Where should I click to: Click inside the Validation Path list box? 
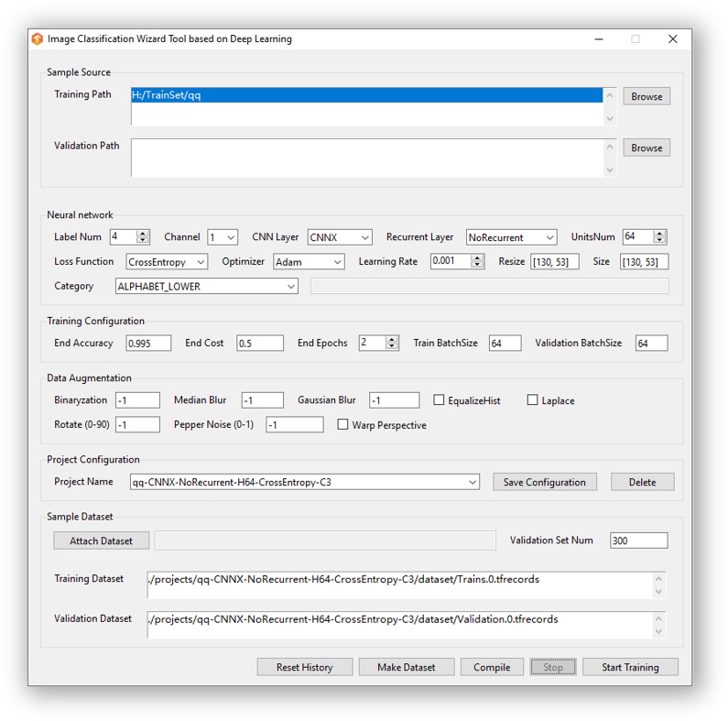tap(368, 158)
